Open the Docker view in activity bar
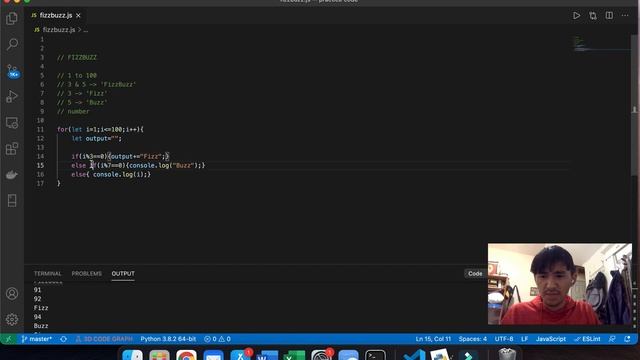 pyautogui.click(x=12, y=175)
